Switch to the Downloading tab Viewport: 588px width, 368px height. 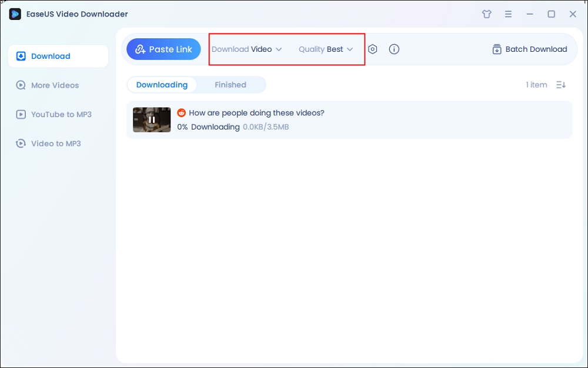point(162,85)
